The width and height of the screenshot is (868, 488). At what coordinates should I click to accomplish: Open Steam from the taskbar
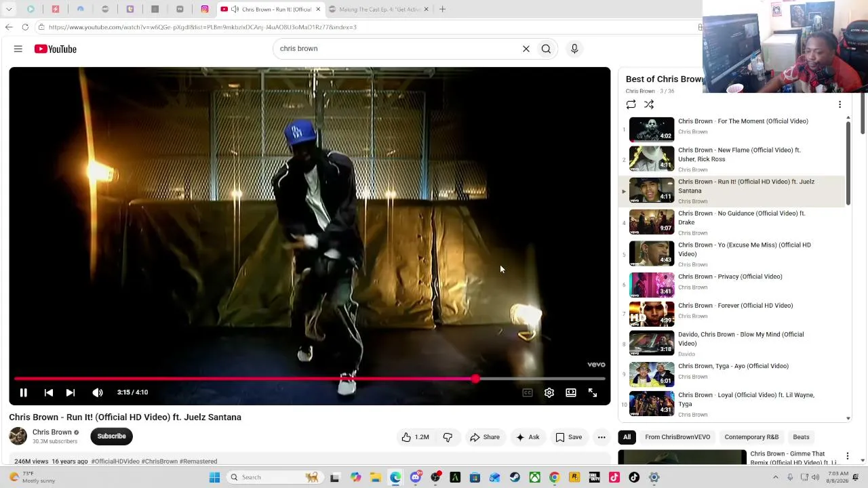pos(515,477)
